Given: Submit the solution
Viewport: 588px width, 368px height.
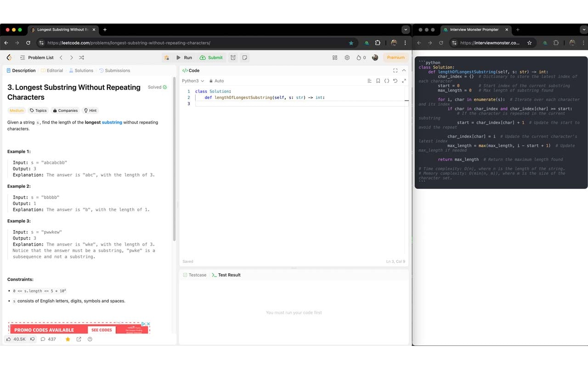Looking at the screenshot, I should click(211, 57).
